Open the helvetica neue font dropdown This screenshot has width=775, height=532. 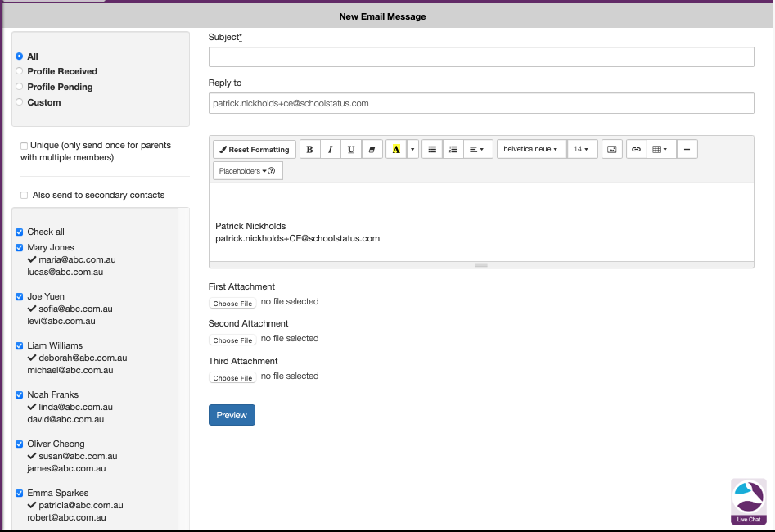[x=531, y=150]
